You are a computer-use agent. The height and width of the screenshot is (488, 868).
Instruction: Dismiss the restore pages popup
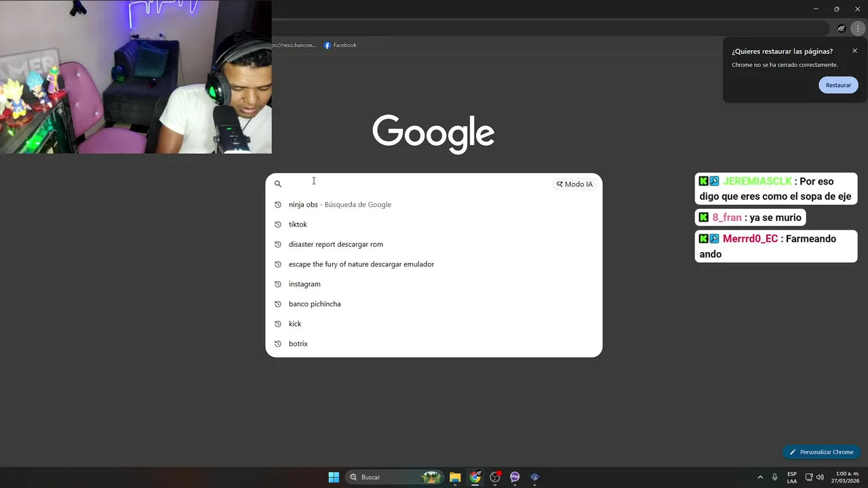click(x=854, y=51)
